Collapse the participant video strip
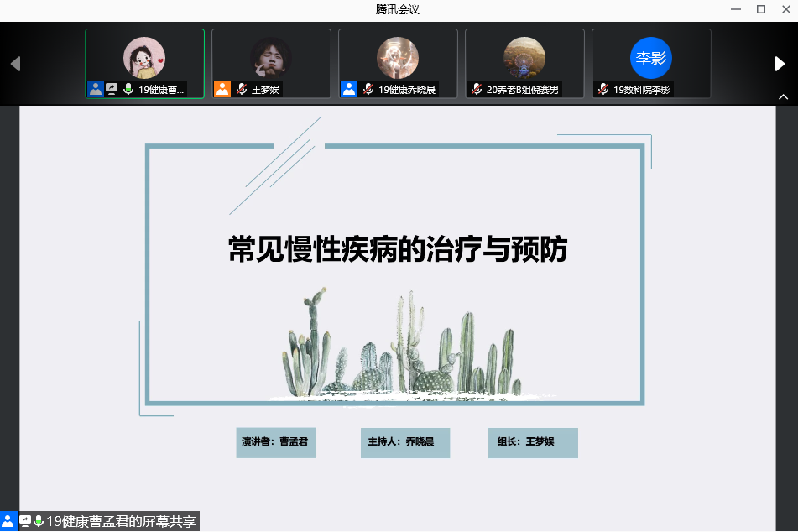 [x=784, y=98]
